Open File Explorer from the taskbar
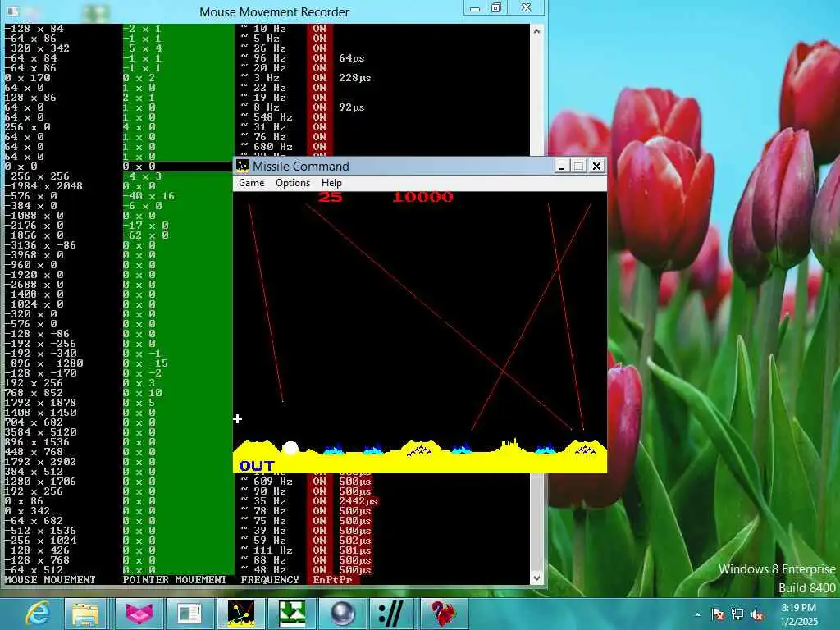Viewport: 840px width, 630px height. click(x=85, y=614)
